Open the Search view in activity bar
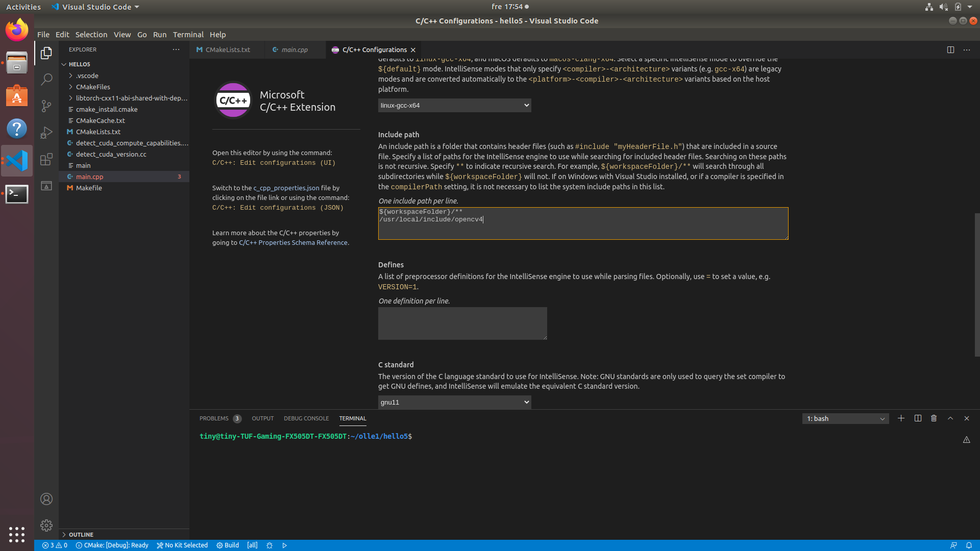The width and height of the screenshot is (980, 551). click(x=46, y=79)
